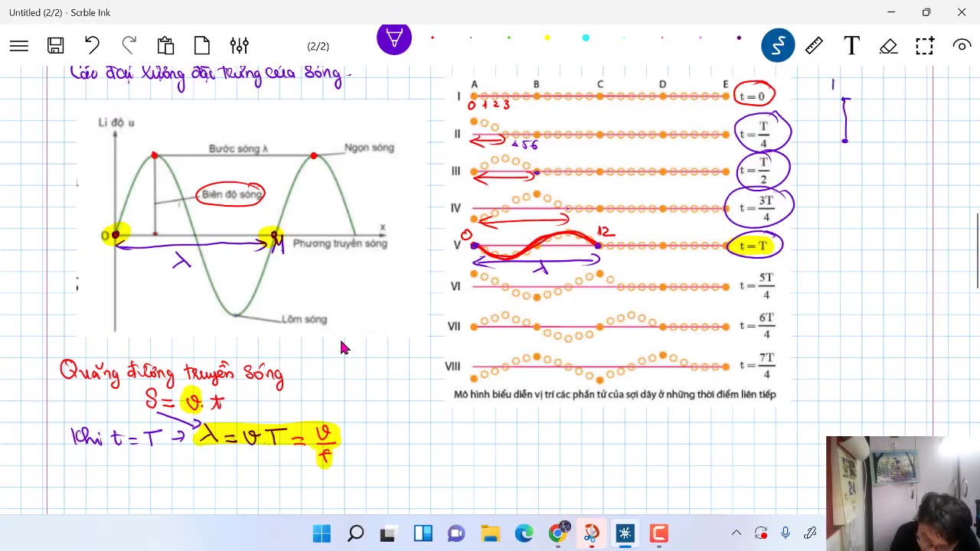
Task: Click the 't = 0' circled label
Action: [x=753, y=96]
